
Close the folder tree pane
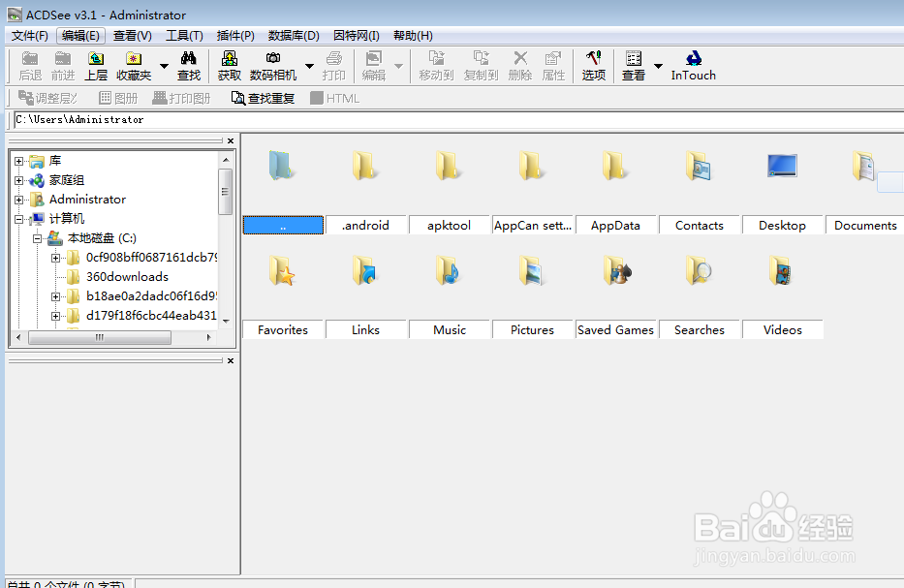point(231,141)
